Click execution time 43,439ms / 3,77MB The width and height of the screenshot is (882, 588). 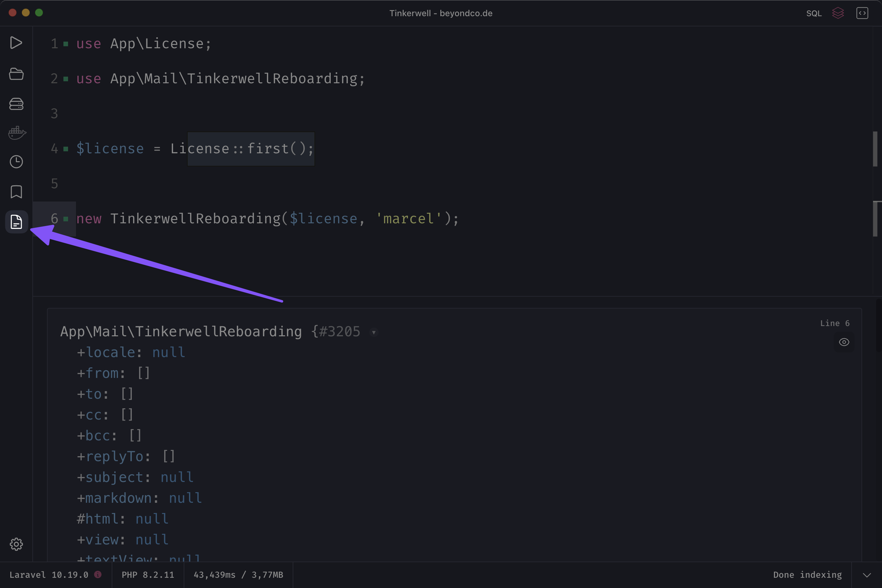[x=238, y=575]
